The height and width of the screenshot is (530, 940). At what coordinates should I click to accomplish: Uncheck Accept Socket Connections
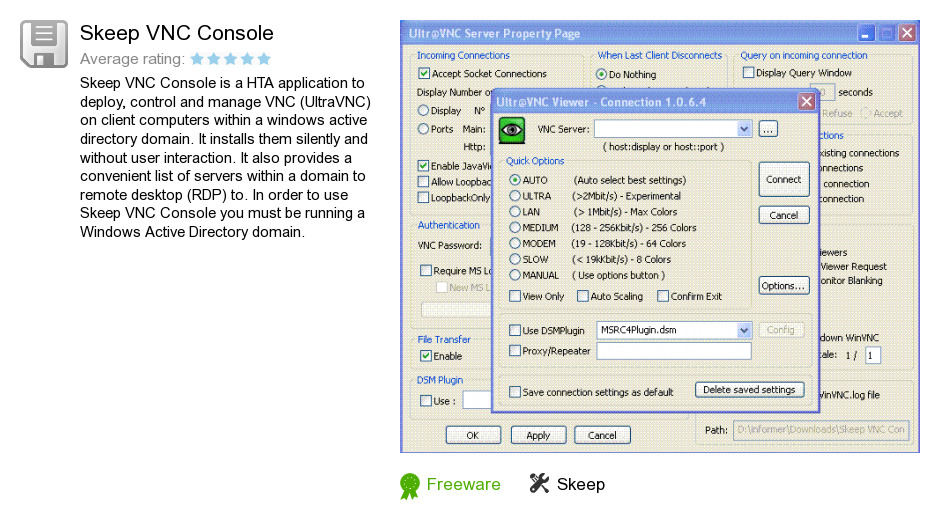click(424, 74)
